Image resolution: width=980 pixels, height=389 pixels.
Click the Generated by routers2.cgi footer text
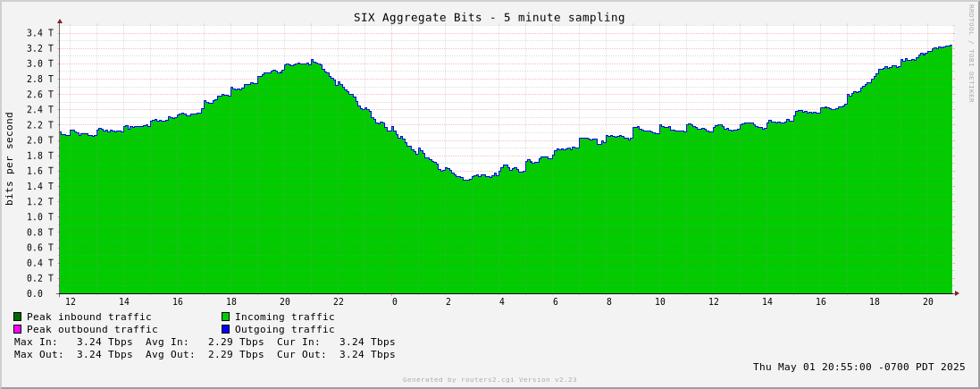490,379
